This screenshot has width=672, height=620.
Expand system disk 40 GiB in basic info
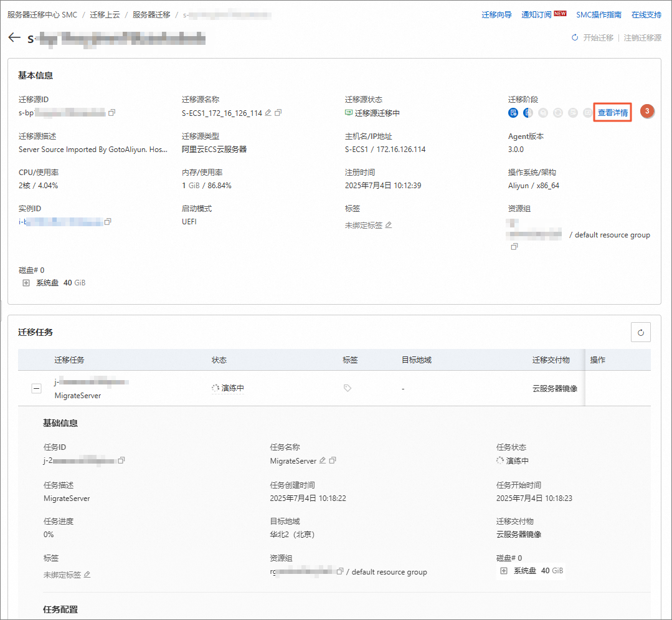(x=26, y=283)
